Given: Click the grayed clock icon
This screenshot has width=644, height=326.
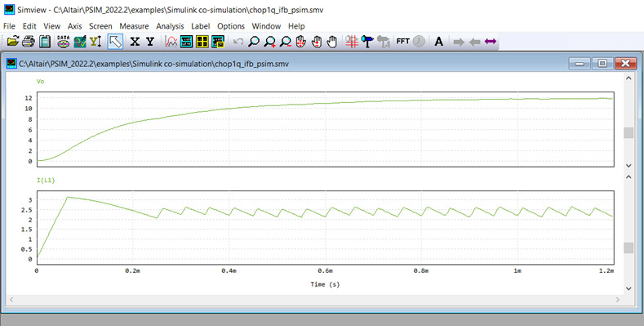Looking at the screenshot, I should tap(419, 42).
